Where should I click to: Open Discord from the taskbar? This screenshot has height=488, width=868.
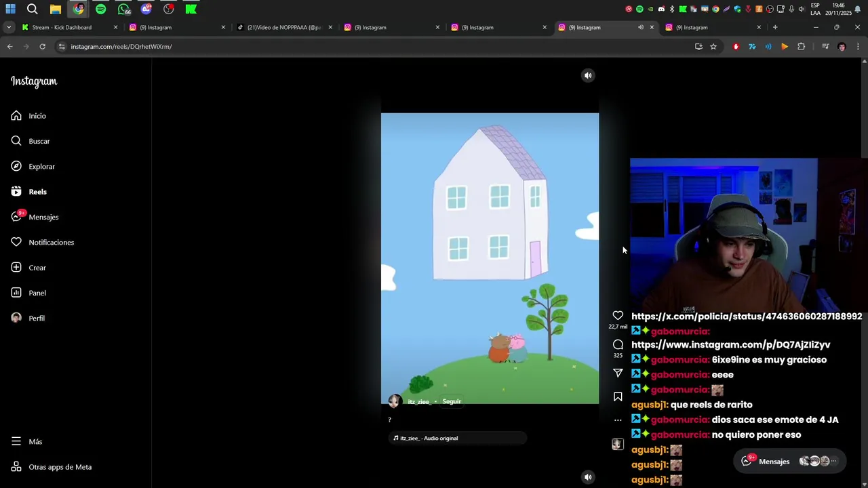pyautogui.click(x=146, y=9)
